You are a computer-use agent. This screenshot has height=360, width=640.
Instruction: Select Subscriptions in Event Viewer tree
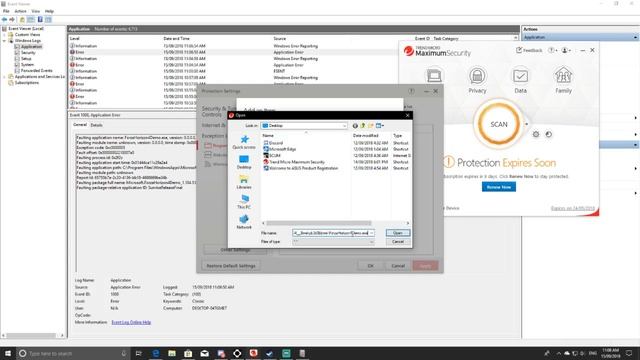[x=27, y=83]
